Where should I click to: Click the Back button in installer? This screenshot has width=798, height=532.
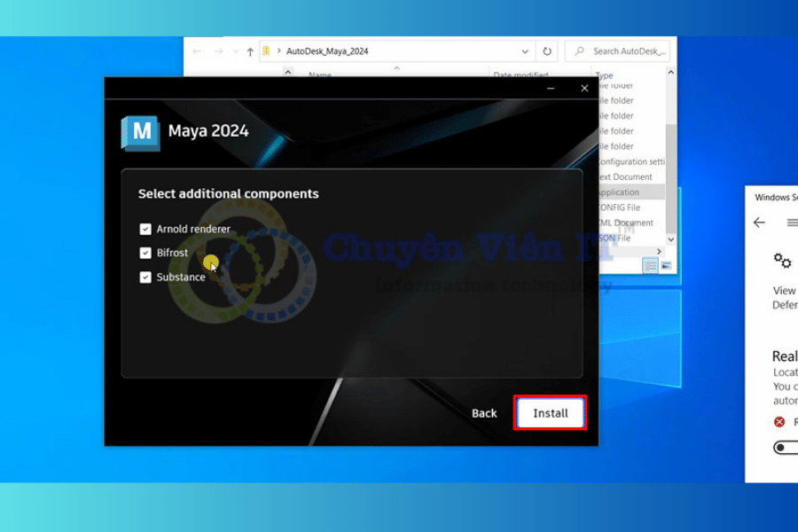(x=484, y=413)
